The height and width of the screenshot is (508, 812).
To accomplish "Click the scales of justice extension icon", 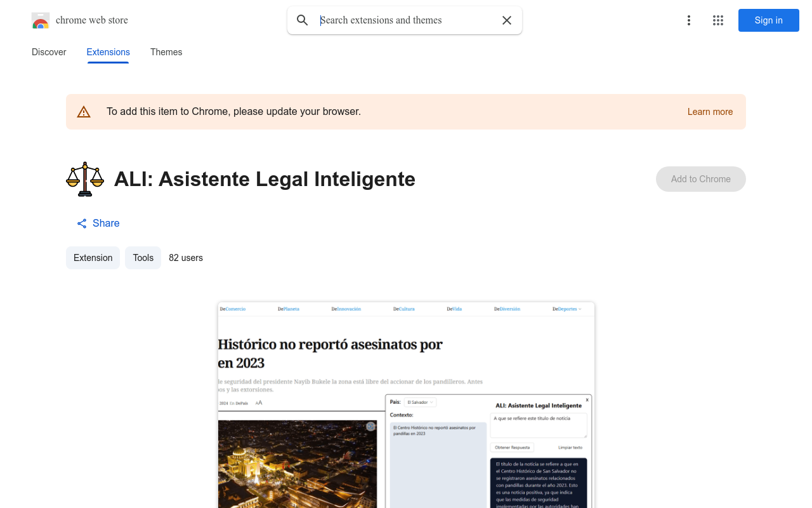I will [x=85, y=179].
